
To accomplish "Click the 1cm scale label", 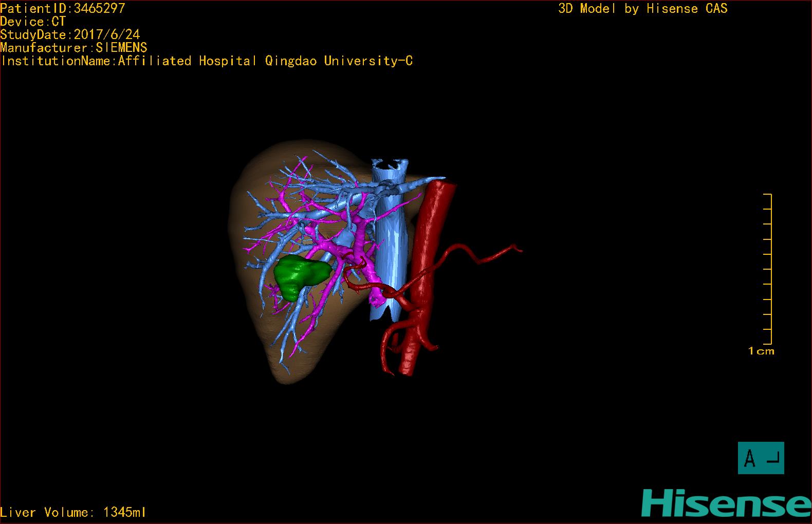I will pyautogui.click(x=761, y=351).
